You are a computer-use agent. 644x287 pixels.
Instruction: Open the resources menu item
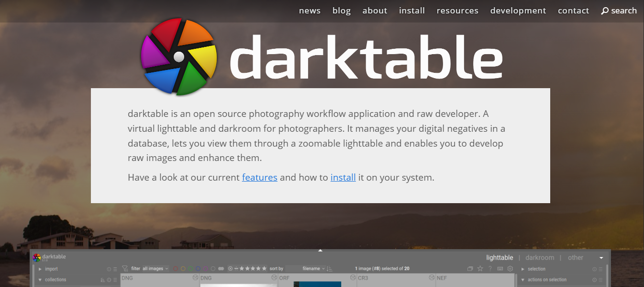[x=457, y=11]
